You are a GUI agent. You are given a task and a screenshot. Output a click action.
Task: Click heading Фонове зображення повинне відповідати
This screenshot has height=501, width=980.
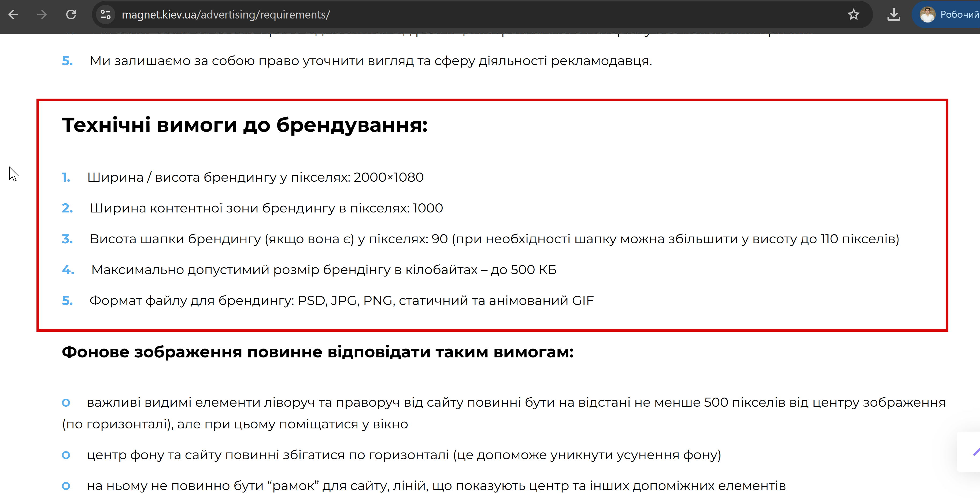click(x=318, y=352)
